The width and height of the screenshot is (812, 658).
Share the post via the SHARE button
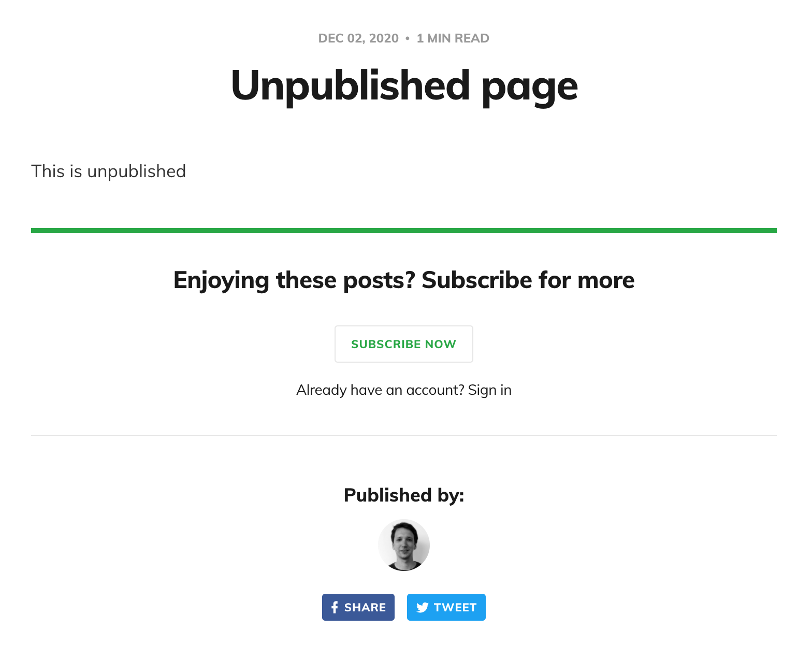[358, 607]
